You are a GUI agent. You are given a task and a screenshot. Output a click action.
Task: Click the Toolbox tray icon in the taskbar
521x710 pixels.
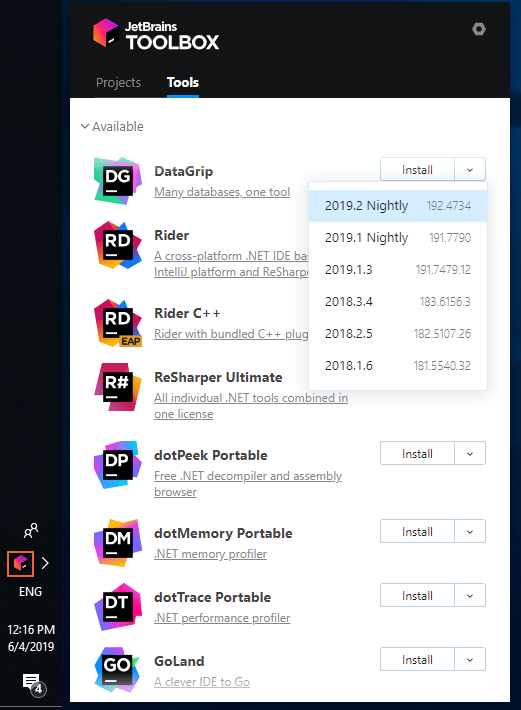[20, 564]
